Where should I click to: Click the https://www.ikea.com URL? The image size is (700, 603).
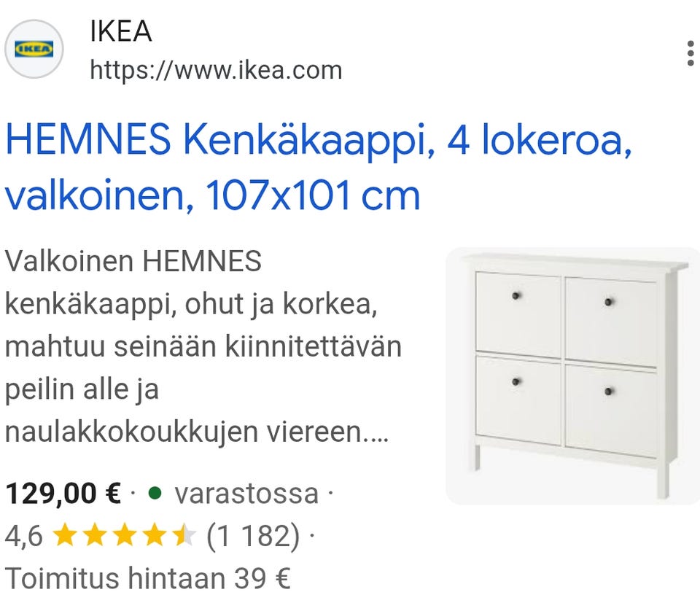click(216, 70)
